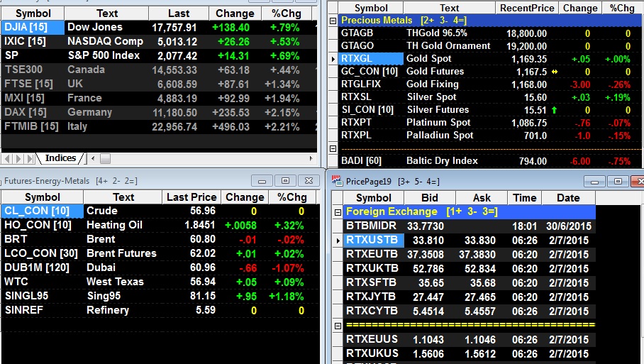The width and height of the screenshot is (644, 364).
Task: Click Last Price header in Futures-Energy-Metals
Action: coord(191,197)
